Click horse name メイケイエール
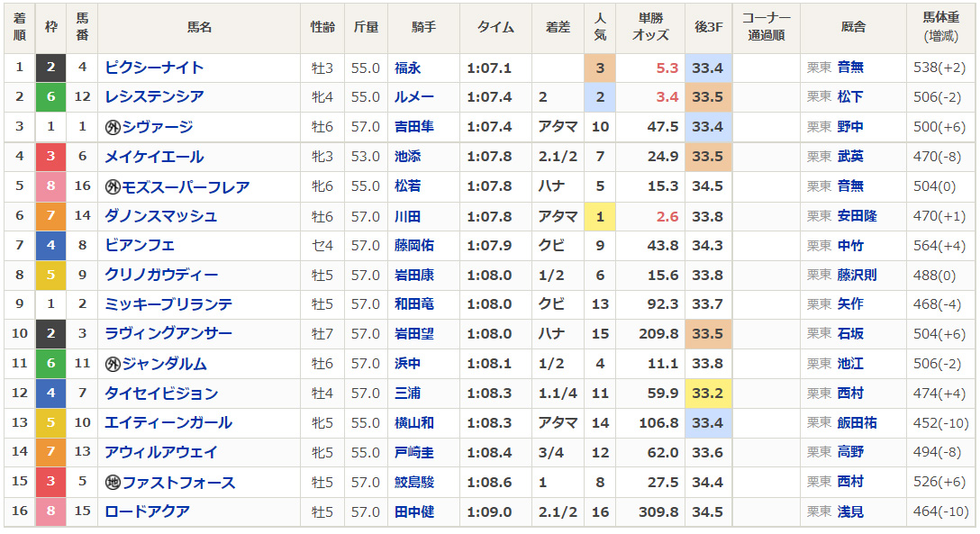This screenshot has height=534, width=980. coord(154,156)
